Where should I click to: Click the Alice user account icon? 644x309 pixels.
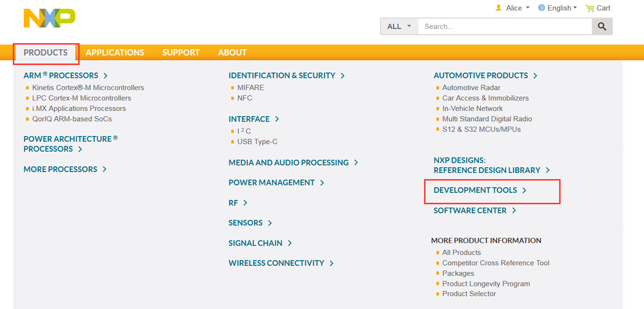499,8
